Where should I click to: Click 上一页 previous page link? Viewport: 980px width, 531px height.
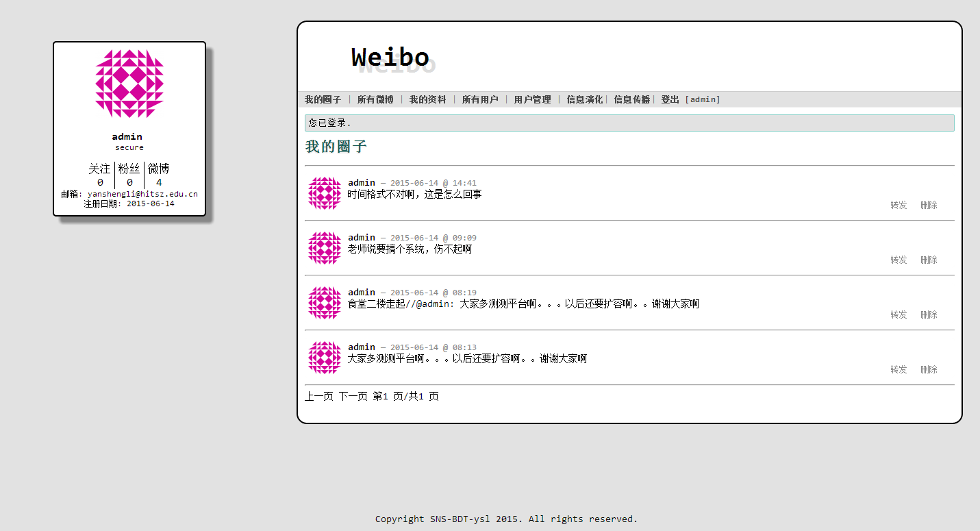319,396
